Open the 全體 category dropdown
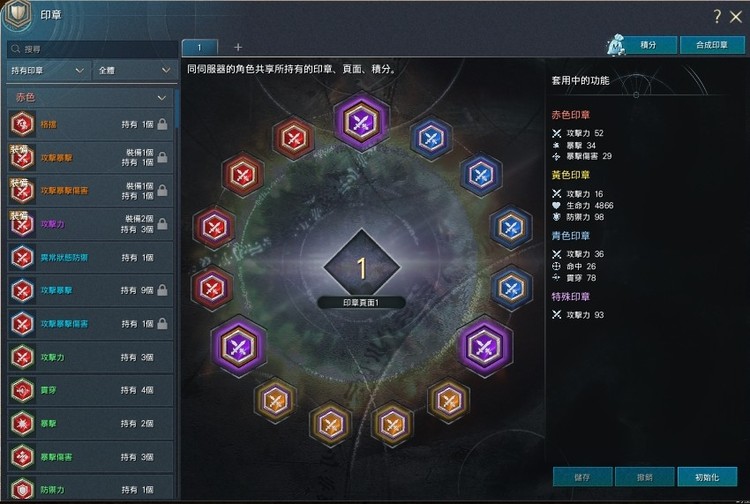The width and height of the screenshot is (750, 504). (135, 70)
